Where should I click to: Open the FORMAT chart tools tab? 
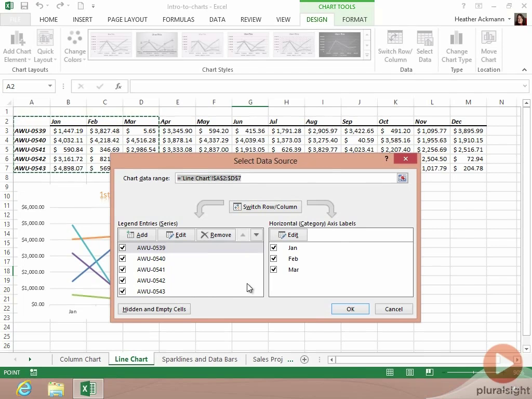(x=354, y=19)
